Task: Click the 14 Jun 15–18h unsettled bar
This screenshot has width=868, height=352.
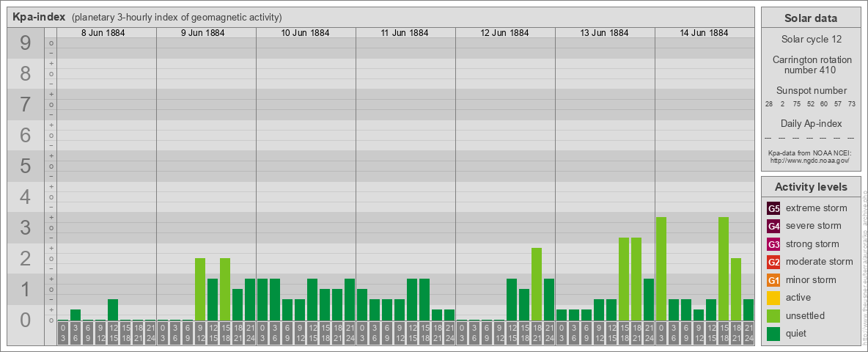Action: coord(724,269)
